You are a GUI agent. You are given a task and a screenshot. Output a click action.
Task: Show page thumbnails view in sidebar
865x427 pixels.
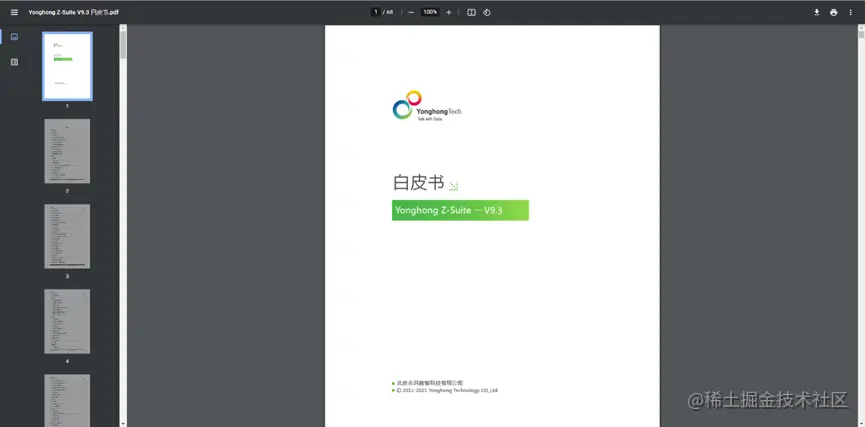pyautogui.click(x=14, y=37)
